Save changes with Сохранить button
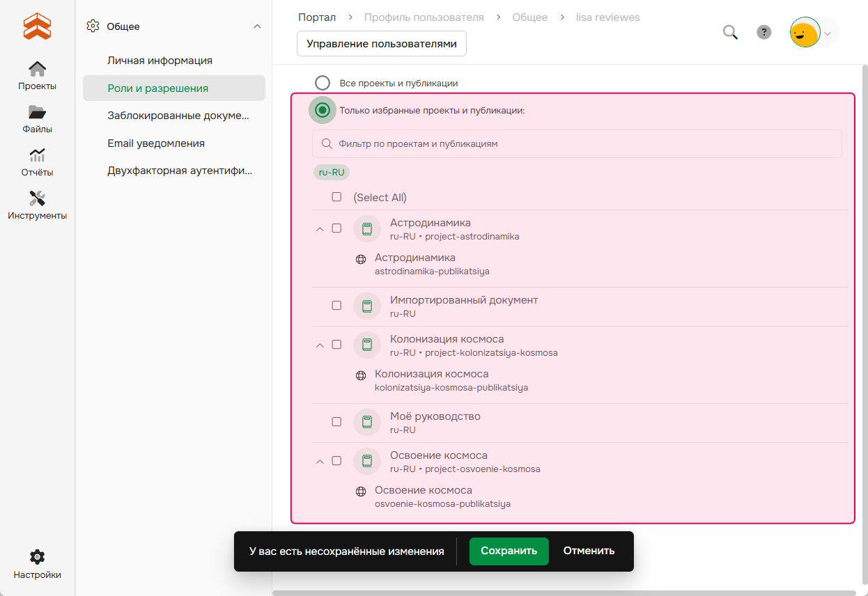The image size is (868, 596). click(509, 551)
